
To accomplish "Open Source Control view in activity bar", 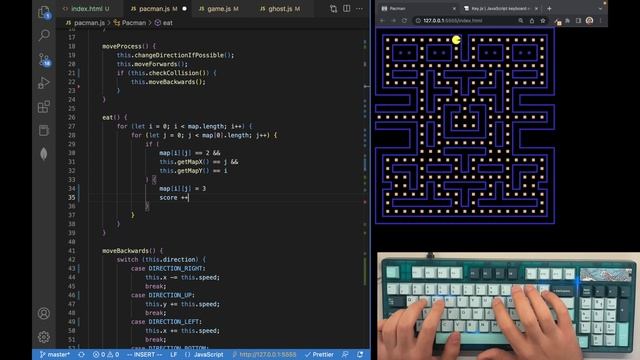I will 44,60.
